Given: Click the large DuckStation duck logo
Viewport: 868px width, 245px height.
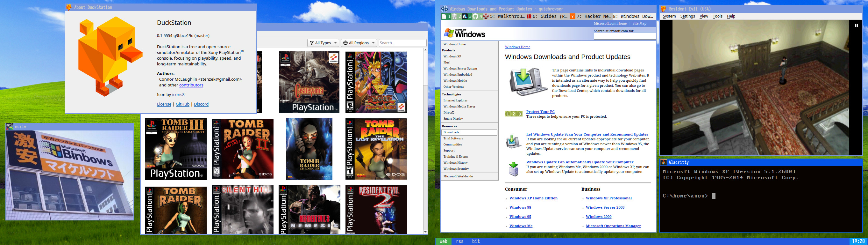Looking at the screenshot, I should tap(110, 56).
